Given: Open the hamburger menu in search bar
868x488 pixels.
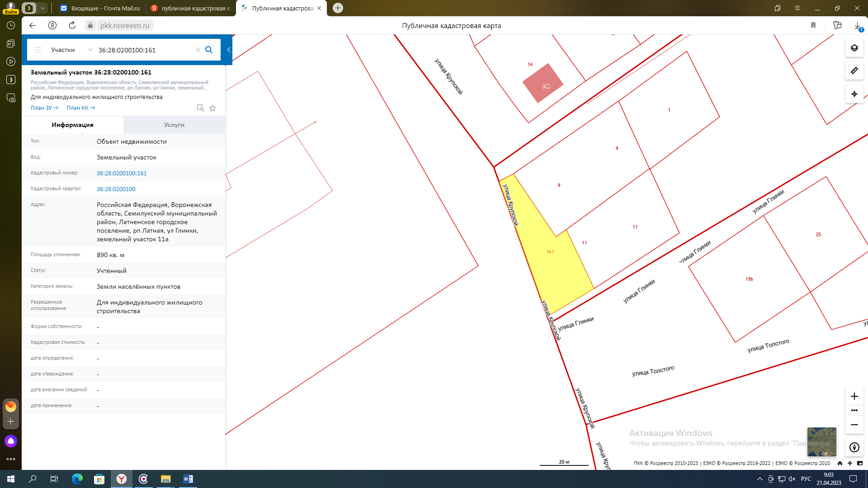Looking at the screenshot, I should coord(38,50).
